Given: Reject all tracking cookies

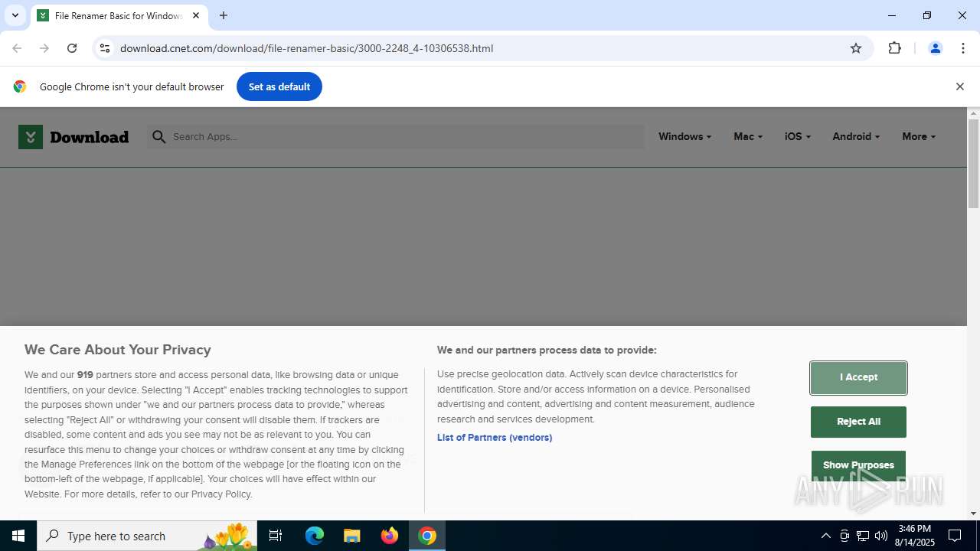Looking at the screenshot, I should (x=858, y=422).
